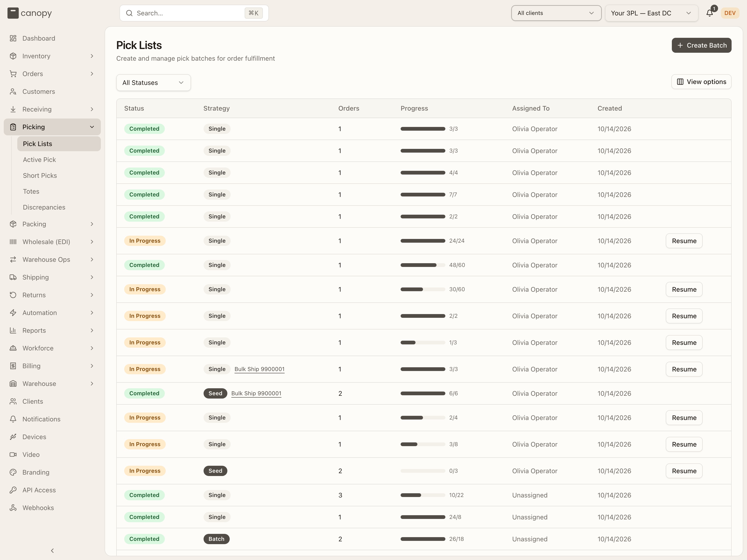Click the API Access key icon
The height and width of the screenshot is (560, 747).
pos(13,490)
